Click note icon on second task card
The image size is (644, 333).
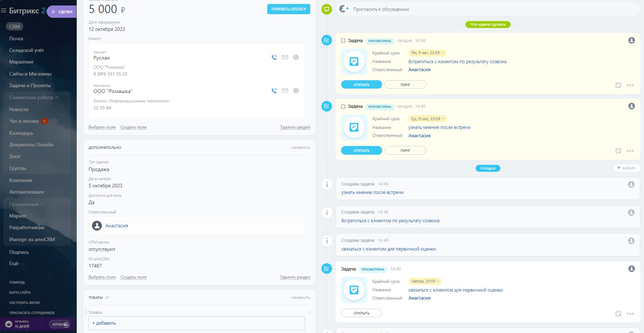(x=618, y=151)
